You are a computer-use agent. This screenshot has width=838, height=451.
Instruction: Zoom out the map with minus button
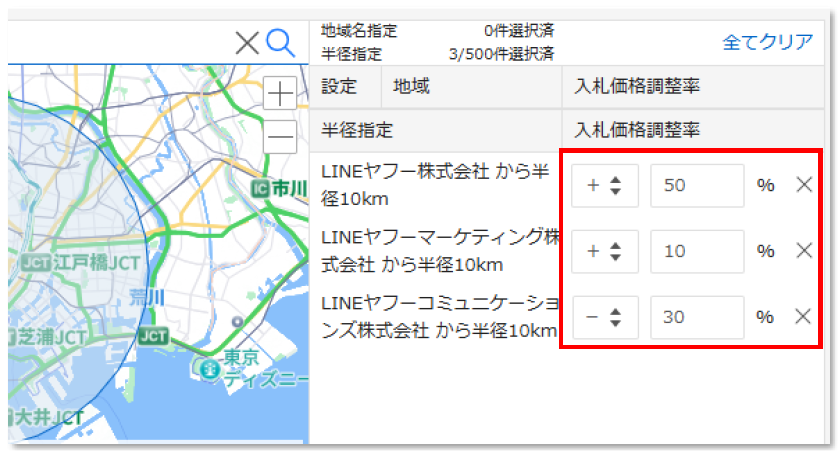tap(280, 137)
